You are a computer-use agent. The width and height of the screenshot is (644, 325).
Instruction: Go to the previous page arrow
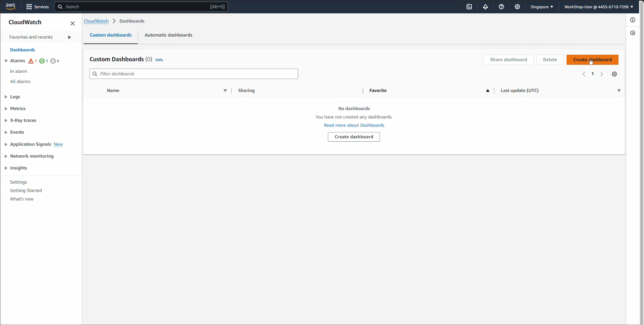pyautogui.click(x=584, y=74)
